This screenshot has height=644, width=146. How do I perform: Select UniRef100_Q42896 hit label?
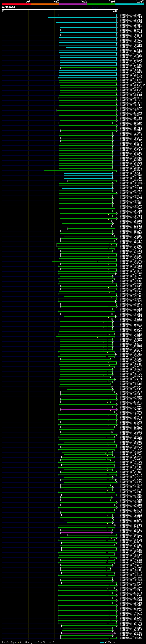tap(131, 63)
